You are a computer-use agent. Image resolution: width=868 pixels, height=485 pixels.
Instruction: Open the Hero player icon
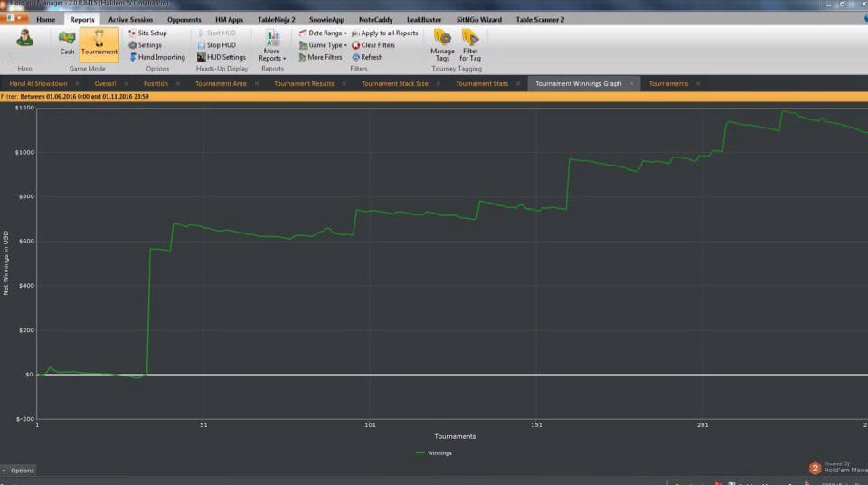(24, 39)
